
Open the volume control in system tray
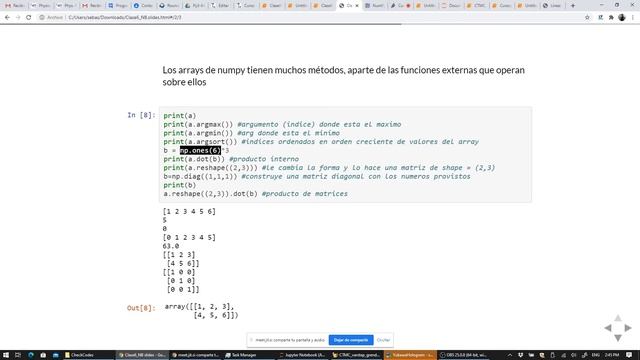click(573, 355)
